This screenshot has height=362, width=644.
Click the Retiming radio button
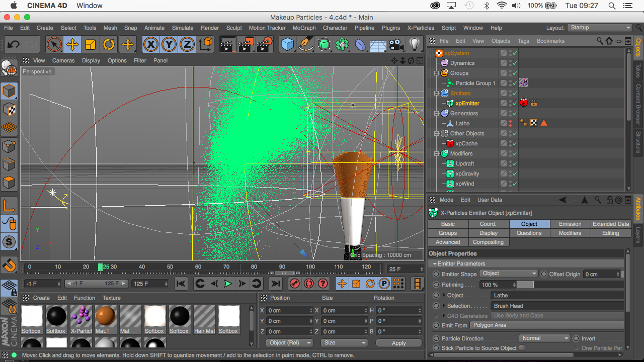pos(436,285)
